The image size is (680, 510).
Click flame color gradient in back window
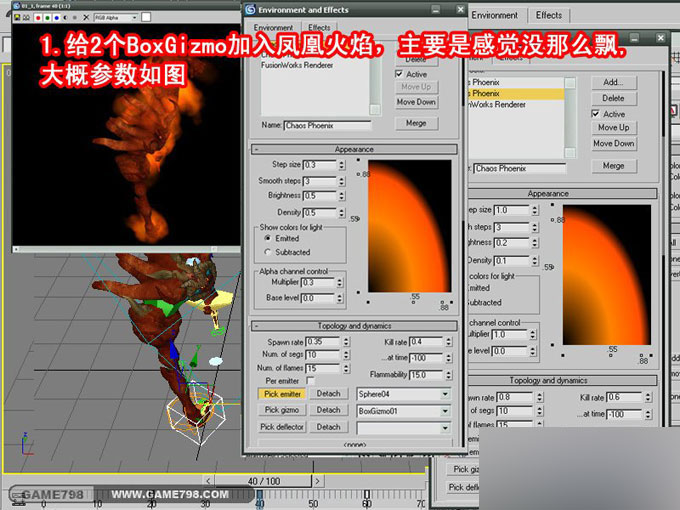click(x=607, y=275)
